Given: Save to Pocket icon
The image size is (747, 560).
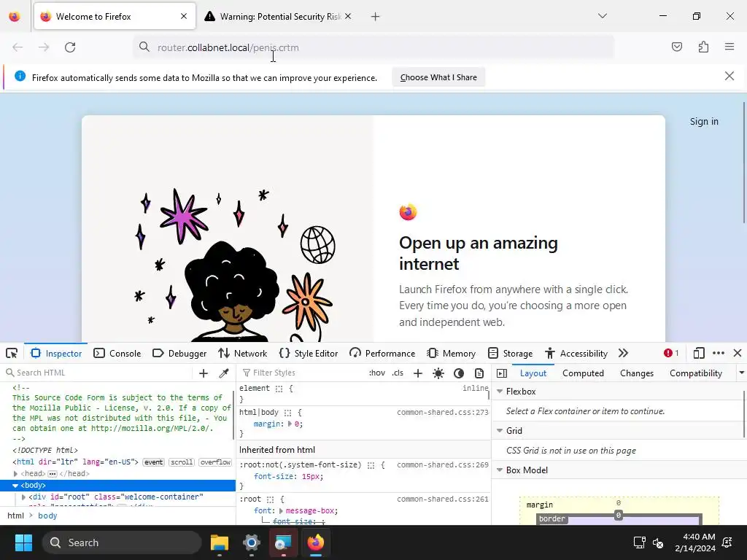Looking at the screenshot, I should (x=676, y=47).
